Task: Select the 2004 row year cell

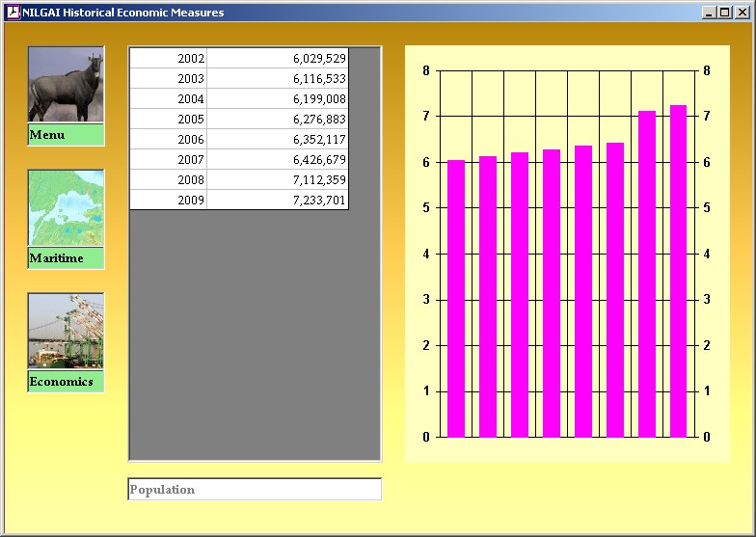Action: click(x=169, y=99)
